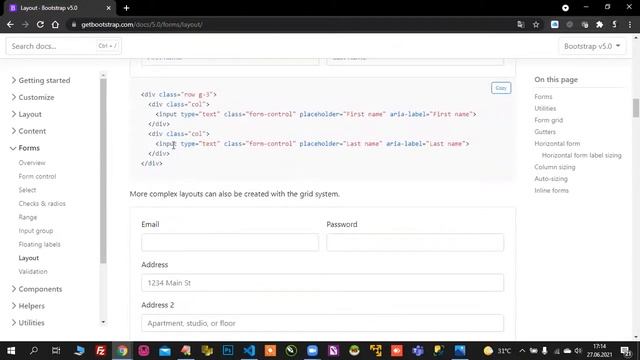Jump to Column sizing section
Screen dimensions: 640x360
click(x=555, y=167)
